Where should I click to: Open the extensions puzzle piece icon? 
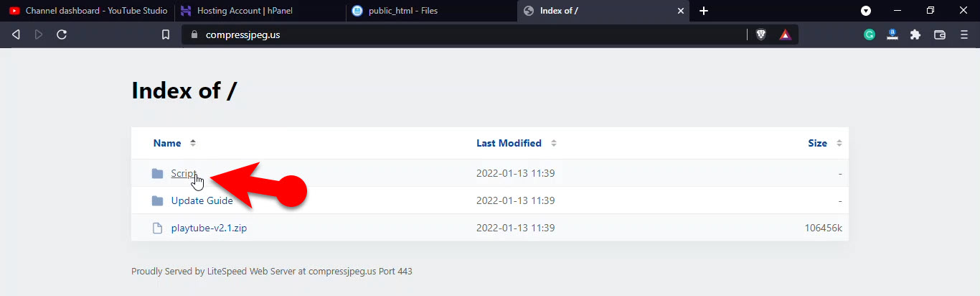coord(915,34)
